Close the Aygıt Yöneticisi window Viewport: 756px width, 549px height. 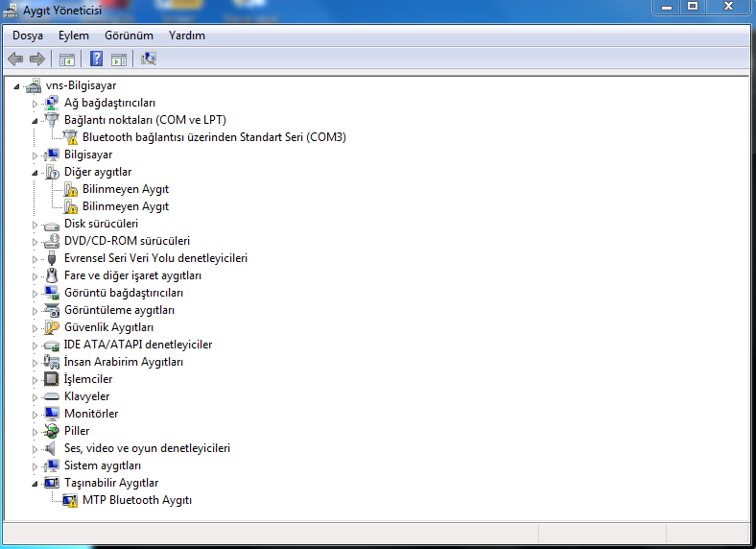(728, 7)
